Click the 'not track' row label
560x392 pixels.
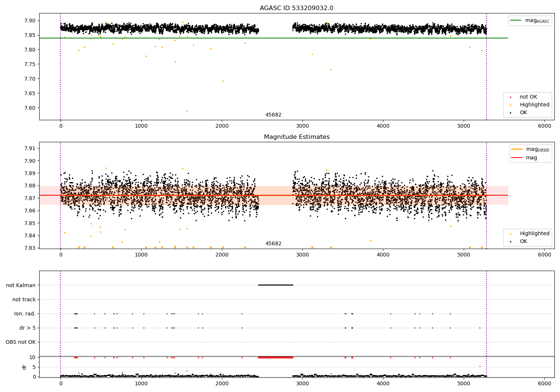[24, 299]
